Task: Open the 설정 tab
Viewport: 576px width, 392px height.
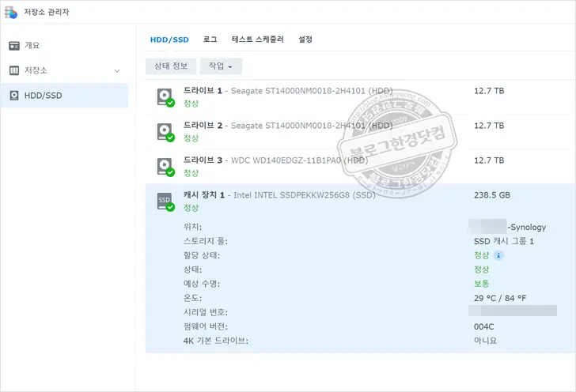Action: tap(305, 40)
